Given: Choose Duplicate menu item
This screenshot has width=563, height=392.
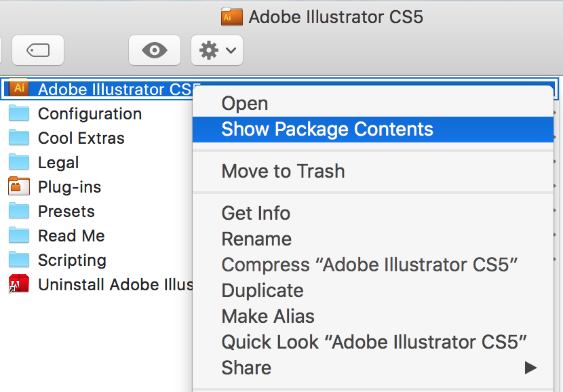Looking at the screenshot, I should coord(372,290).
